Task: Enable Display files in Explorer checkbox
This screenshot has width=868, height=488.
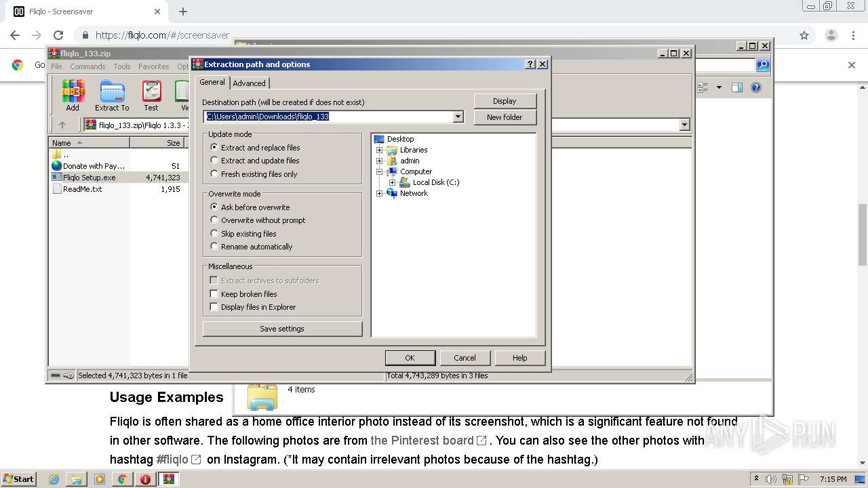Action: tap(214, 307)
